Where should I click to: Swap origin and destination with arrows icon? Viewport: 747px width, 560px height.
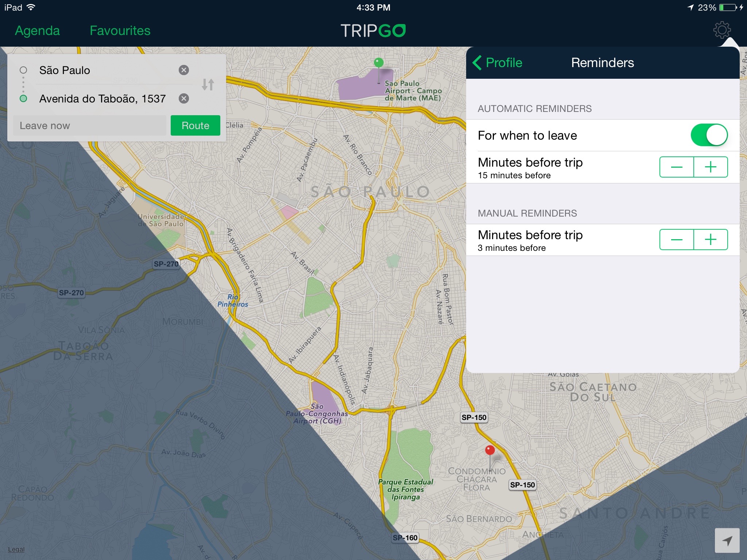point(208,85)
